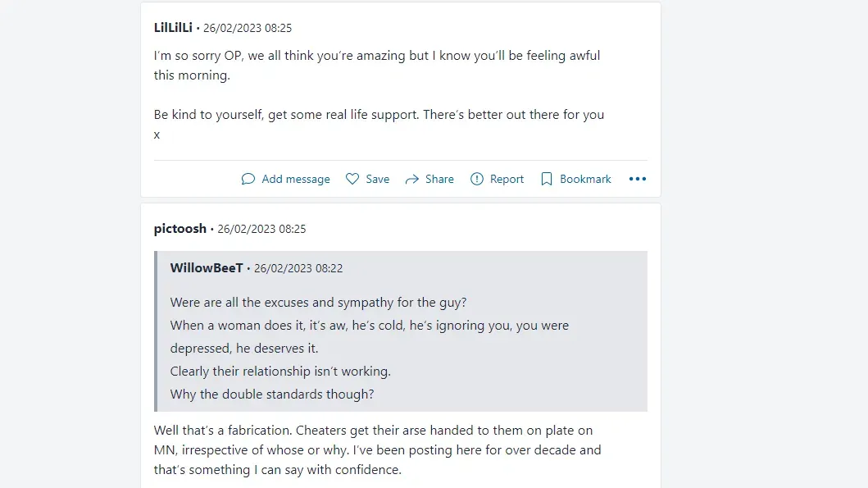The width and height of the screenshot is (868, 488).
Task: Click the heart icon beside Save
Action: pos(352,179)
